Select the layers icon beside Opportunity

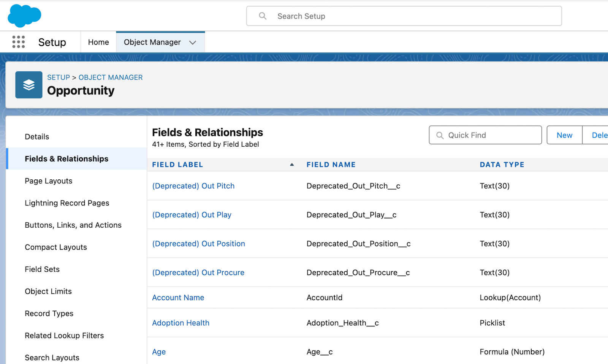coord(28,84)
